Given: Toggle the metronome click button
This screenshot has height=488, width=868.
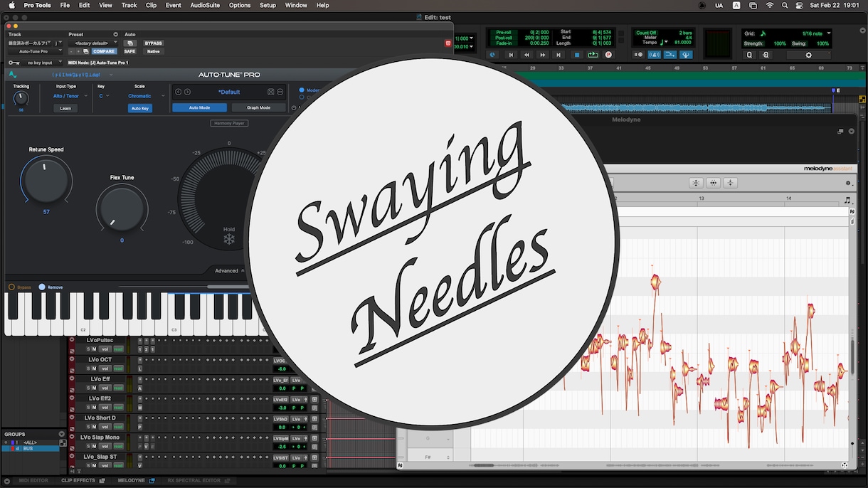Looking at the screenshot, I should [x=654, y=55].
